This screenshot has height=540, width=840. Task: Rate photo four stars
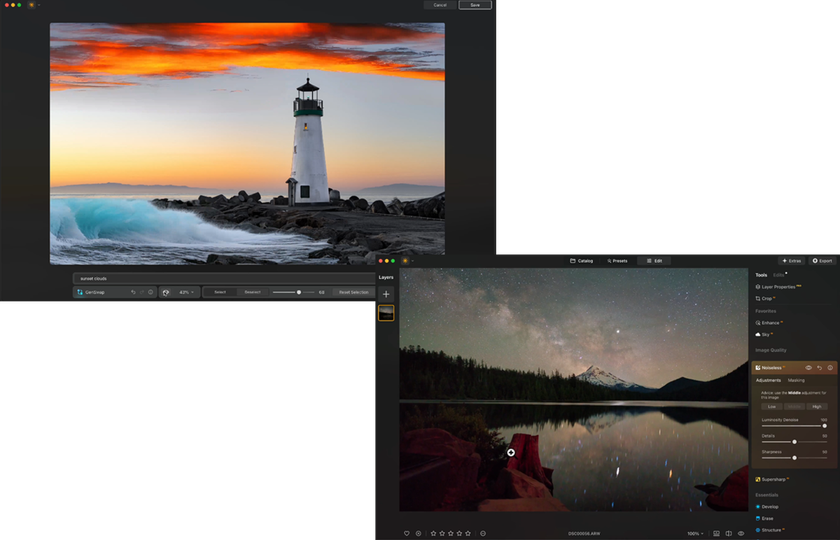[459, 534]
